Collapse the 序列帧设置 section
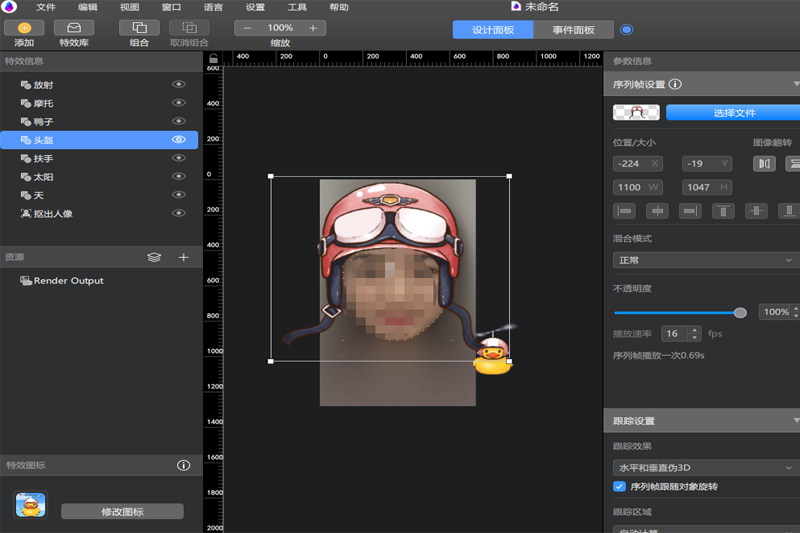The height and width of the screenshot is (533, 800). tap(796, 84)
